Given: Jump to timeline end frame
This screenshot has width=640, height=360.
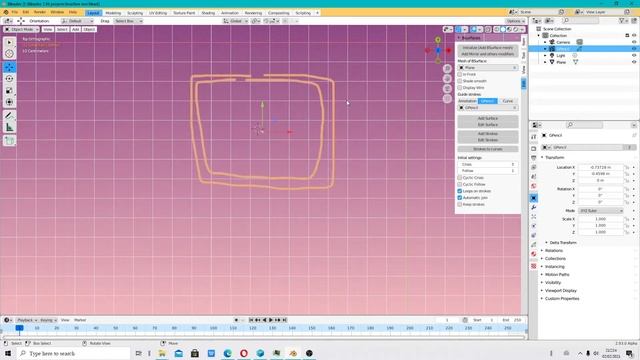Looking at the screenshot, I should click(284, 320).
